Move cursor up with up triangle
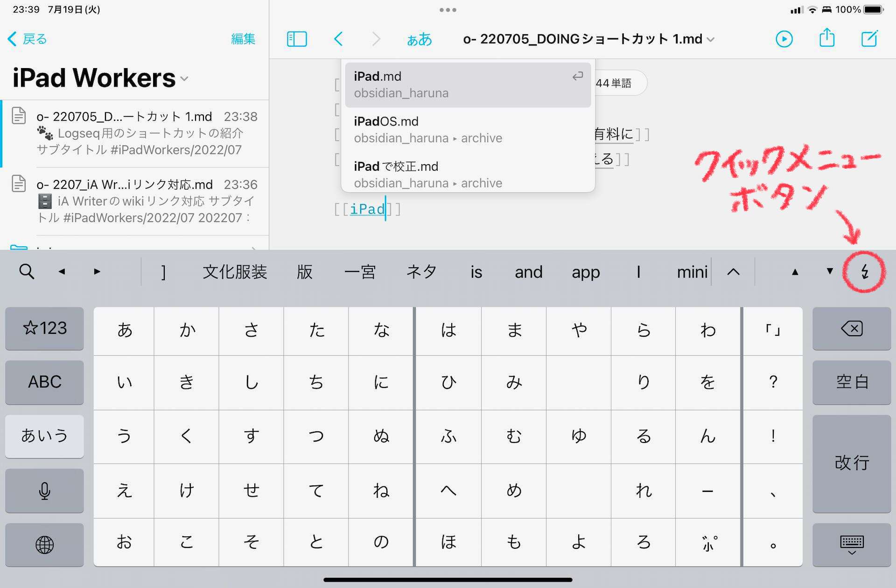Viewport: 896px width, 588px height. click(795, 272)
